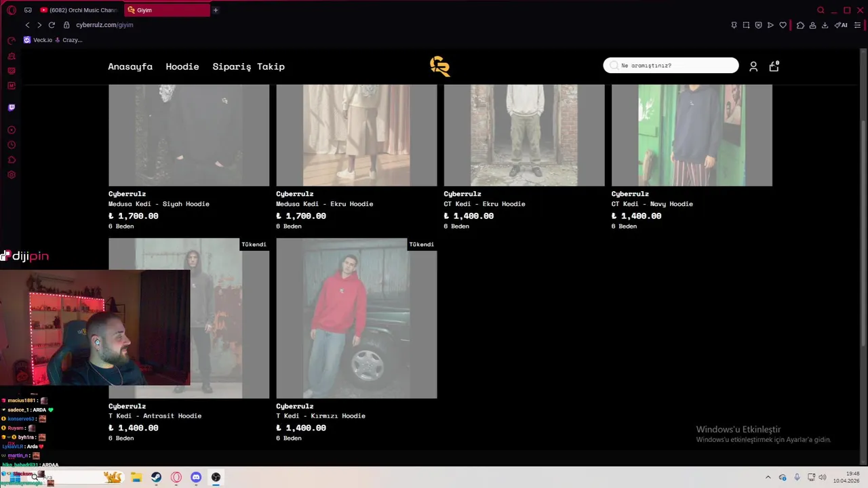
Task: Click the padlock site security icon
Action: (x=66, y=25)
